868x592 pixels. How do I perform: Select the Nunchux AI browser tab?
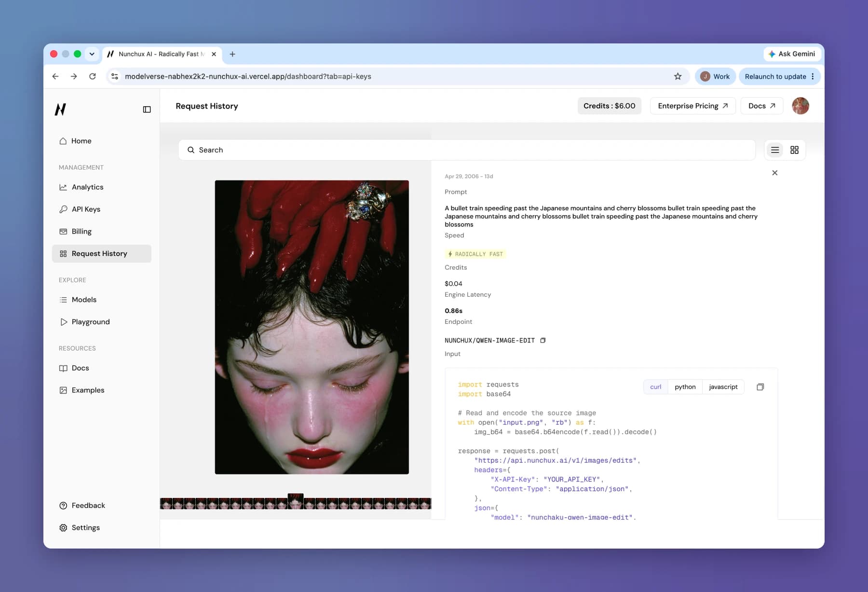tap(162, 54)
